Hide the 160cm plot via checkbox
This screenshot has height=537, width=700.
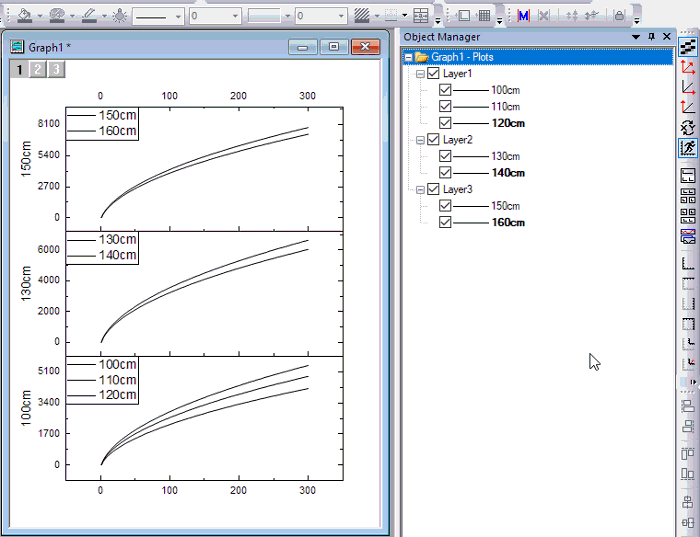pyautogui.click(x=446, y=222)
